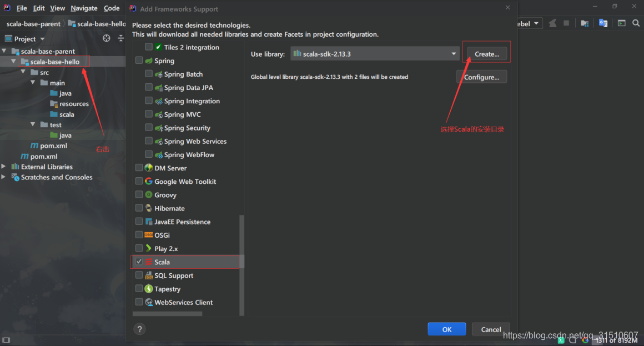Image resolution: width=644 pixels, height=346 pixels.
Task: Enable Spring MVC checkbox
Action: coord(149,114)
